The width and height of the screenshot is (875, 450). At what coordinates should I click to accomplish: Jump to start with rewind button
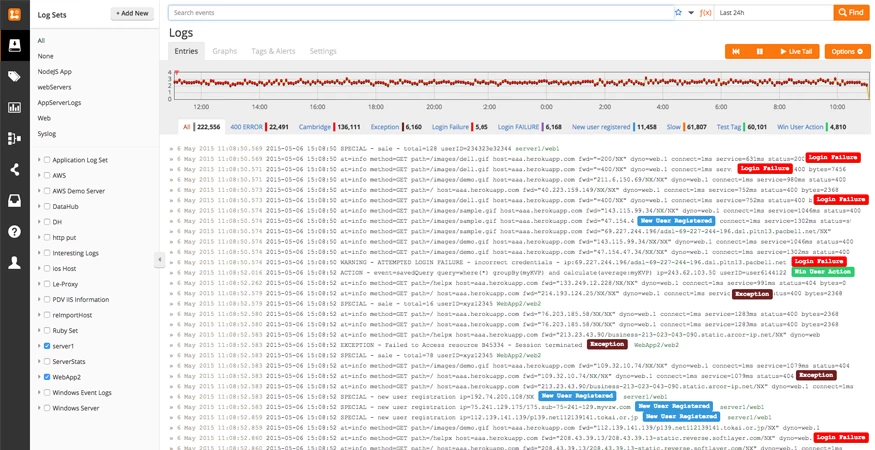[736, 51]
